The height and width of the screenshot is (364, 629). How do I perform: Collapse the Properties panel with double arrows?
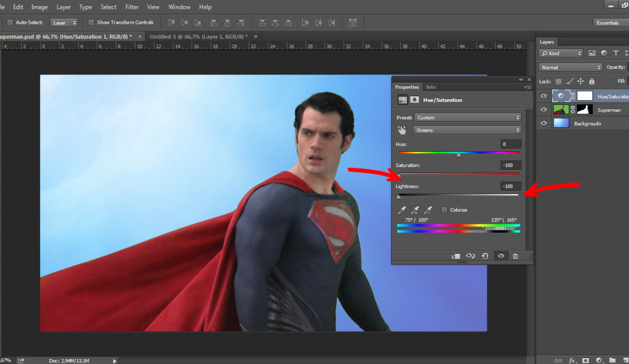tap(521, 79)
